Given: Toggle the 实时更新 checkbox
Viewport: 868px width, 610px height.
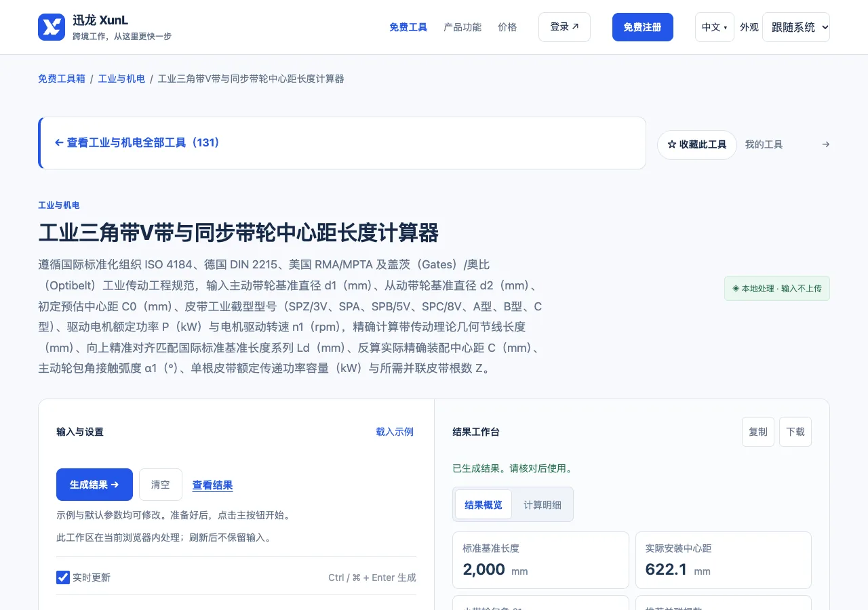Looking at the screenshot, I should 63,577.
